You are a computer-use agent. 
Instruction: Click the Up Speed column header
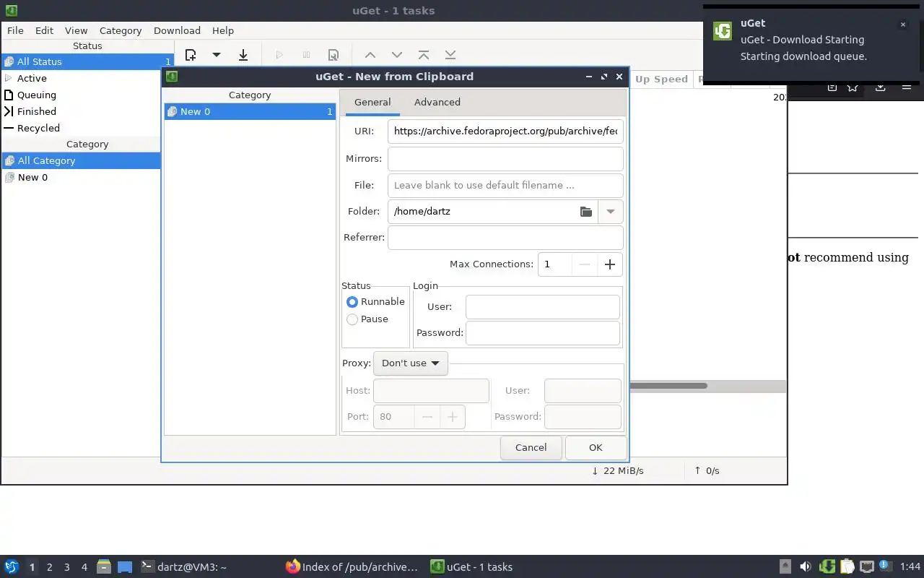click(661, 79)
